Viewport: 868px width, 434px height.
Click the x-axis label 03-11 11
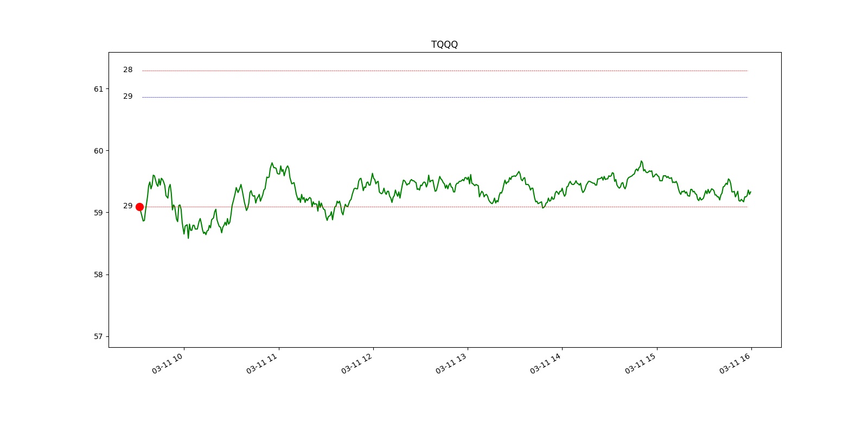coord(262,363)
